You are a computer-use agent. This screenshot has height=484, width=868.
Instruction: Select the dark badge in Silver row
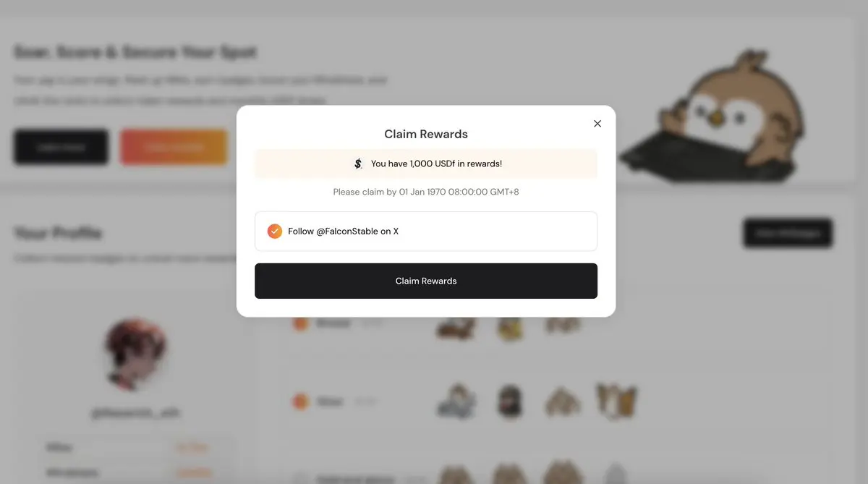(x=509, y=402)
